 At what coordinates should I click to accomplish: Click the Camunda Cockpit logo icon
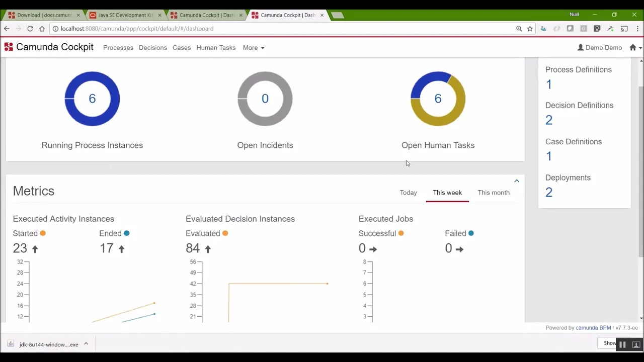(x=9, y=47)
